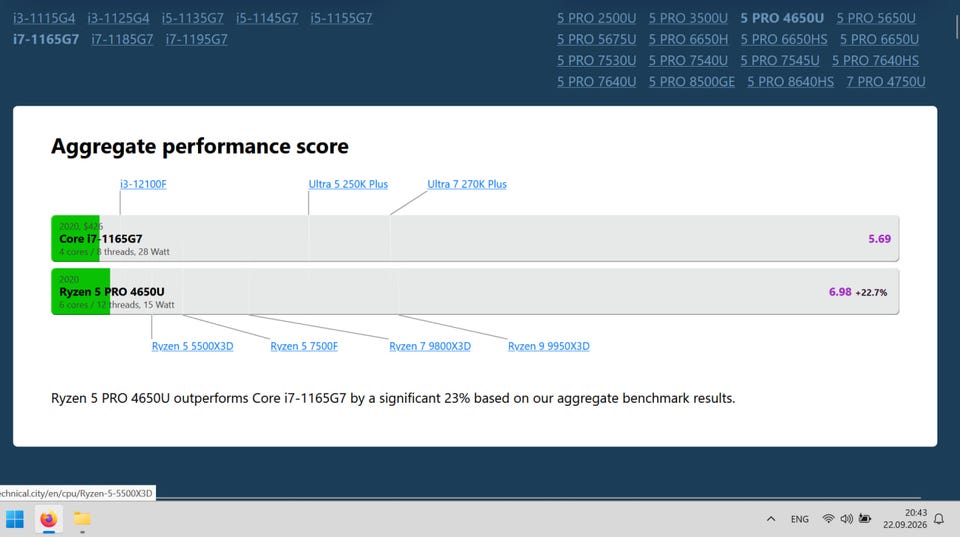Select the bold 5 PRO 4650U entry

pos(782,18)
